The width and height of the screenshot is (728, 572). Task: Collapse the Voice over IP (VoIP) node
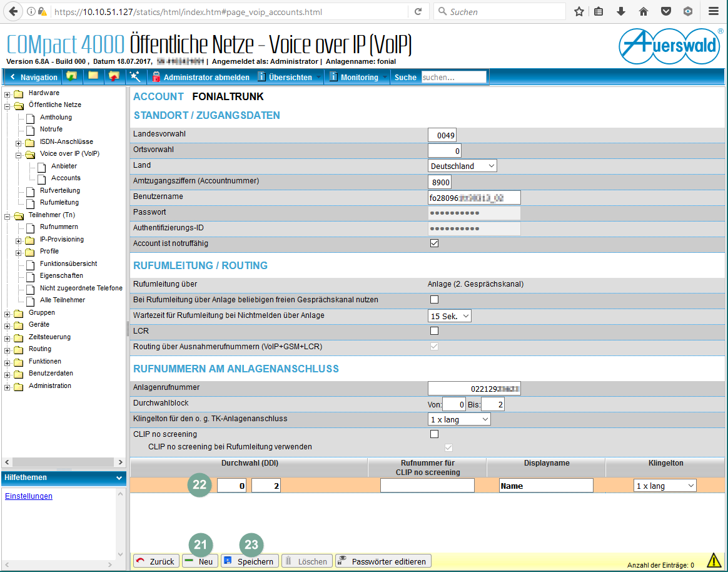pos(19,155)
